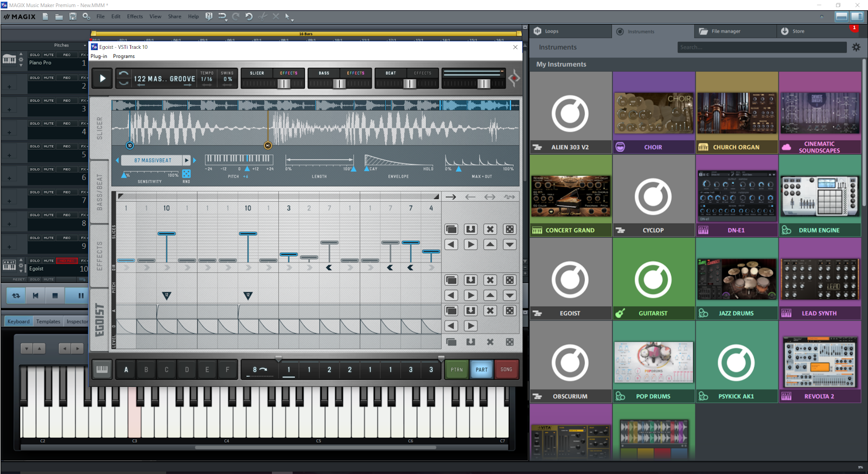Click the Egoist track instrument icon
This screenshot has height=474, width=868.
point(9,265)
